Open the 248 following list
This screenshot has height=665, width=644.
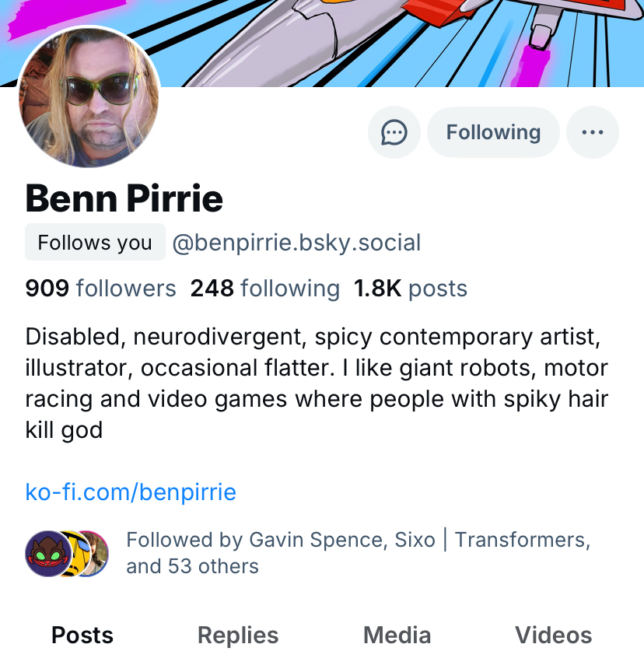click(265, 289)
